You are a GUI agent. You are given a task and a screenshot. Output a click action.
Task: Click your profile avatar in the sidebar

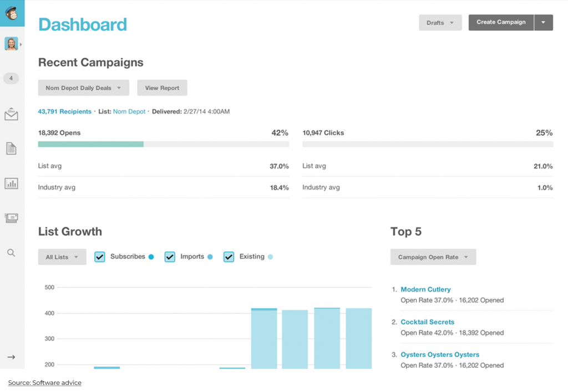pos(11,43)
